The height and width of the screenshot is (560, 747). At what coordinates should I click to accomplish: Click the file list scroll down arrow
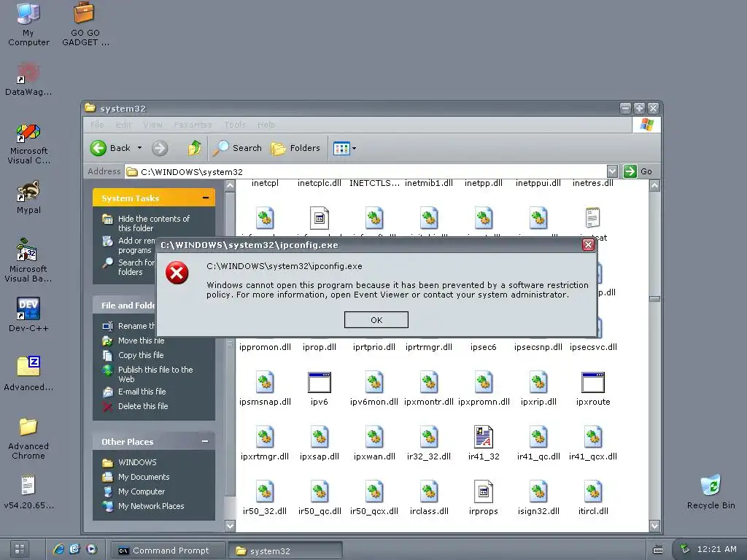654,526
